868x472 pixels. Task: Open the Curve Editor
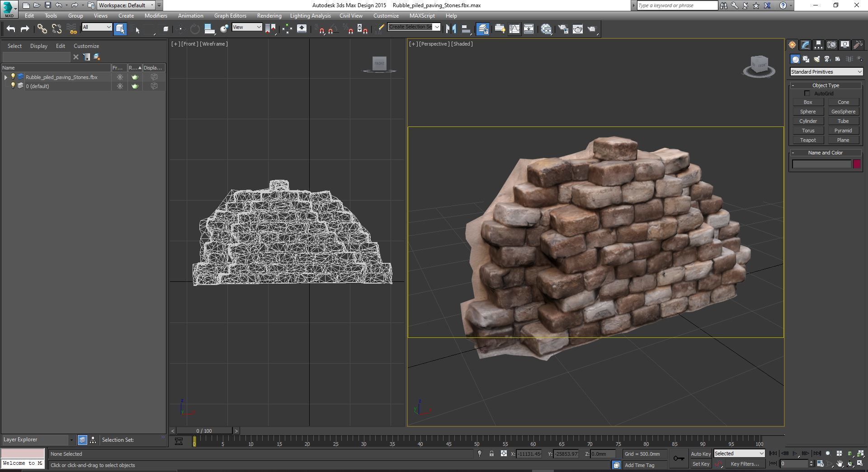pyautogui.click(x=514, y=29)
